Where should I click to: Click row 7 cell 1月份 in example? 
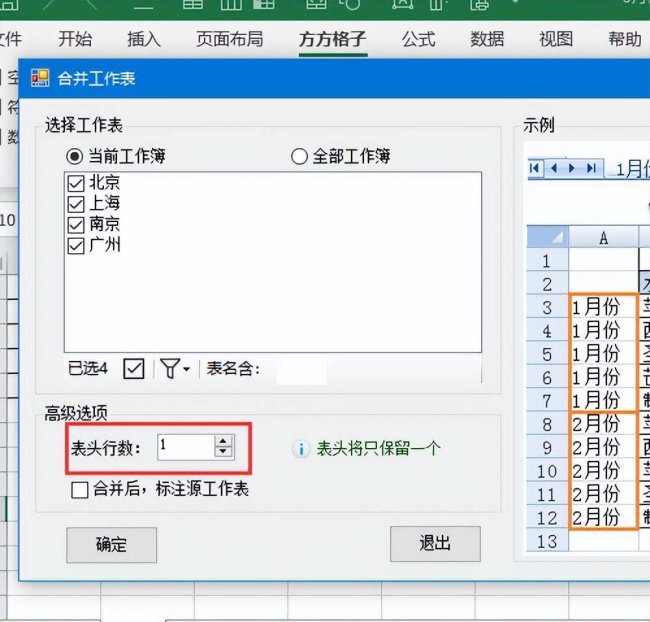point(603,401)
